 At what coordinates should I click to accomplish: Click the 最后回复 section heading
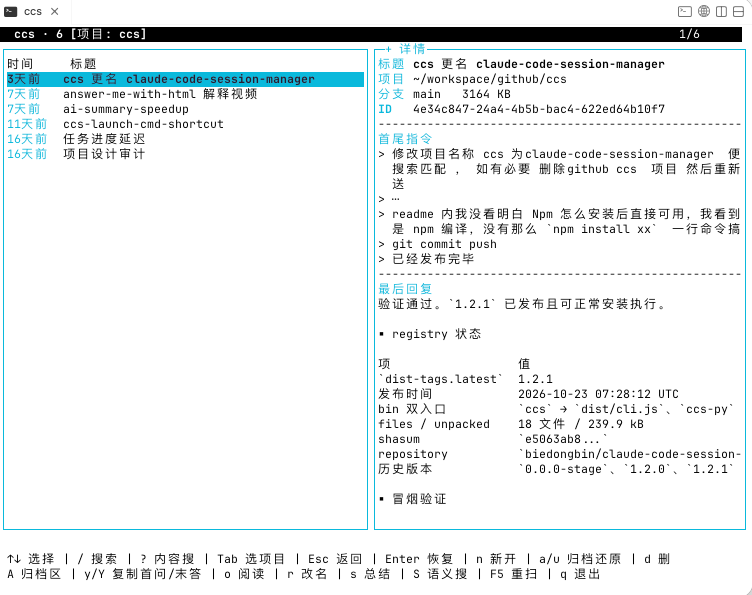405,289
